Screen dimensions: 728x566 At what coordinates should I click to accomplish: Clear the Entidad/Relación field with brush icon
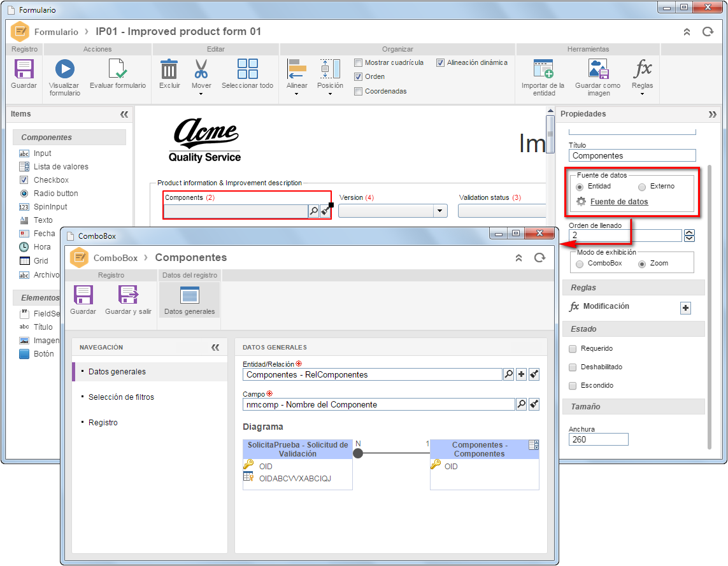[x=534, y=374]
